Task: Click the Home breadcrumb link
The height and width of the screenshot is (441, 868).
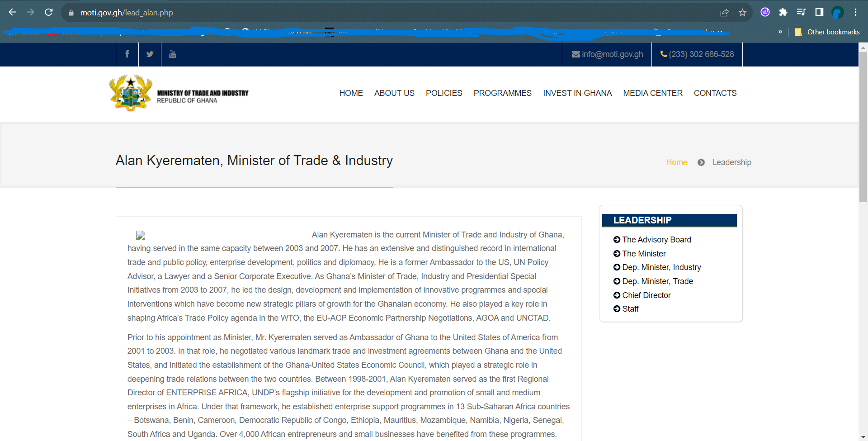Action: 676,162
